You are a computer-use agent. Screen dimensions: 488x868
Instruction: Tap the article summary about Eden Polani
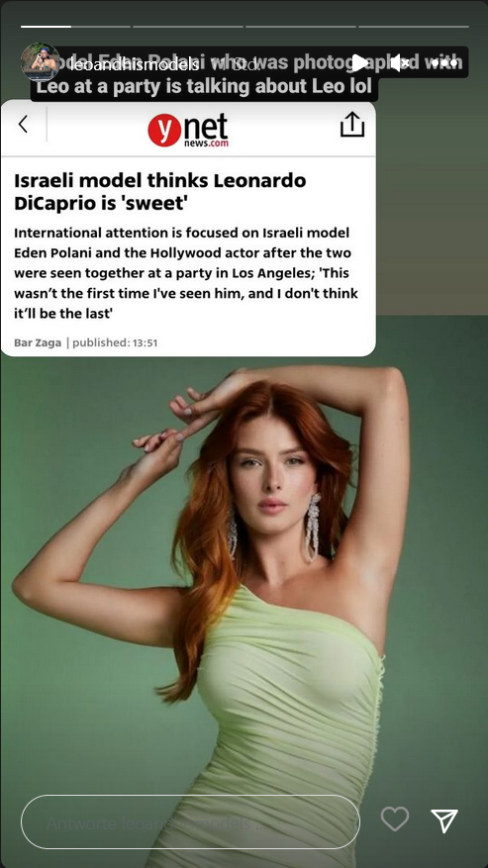(x=185, y=273)
